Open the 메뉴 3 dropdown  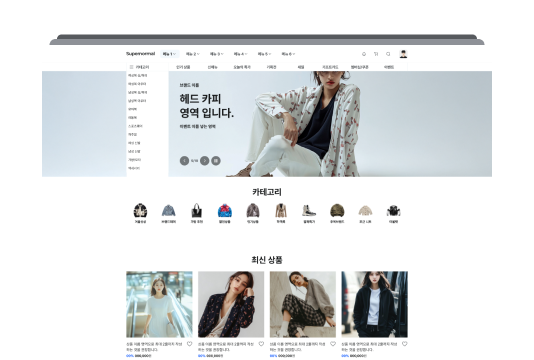[x=217, y=54]
